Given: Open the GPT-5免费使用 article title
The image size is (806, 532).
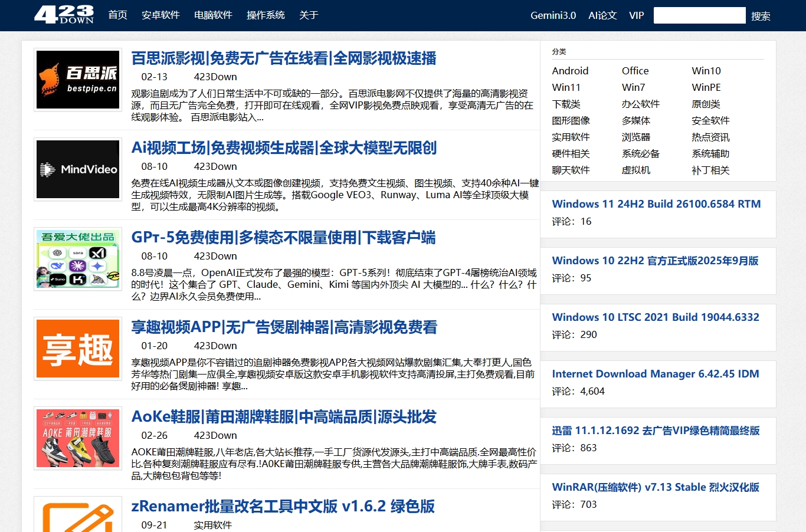Looking at the screenshot, I should point(283,238).
